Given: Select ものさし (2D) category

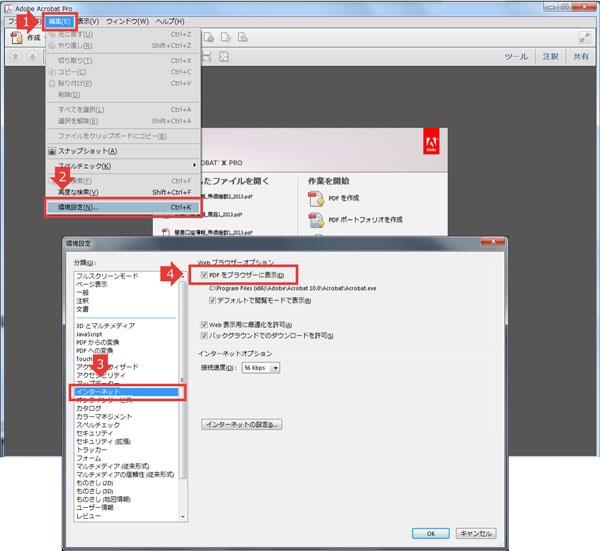Looking at the screenshot, I should [95, 483].
